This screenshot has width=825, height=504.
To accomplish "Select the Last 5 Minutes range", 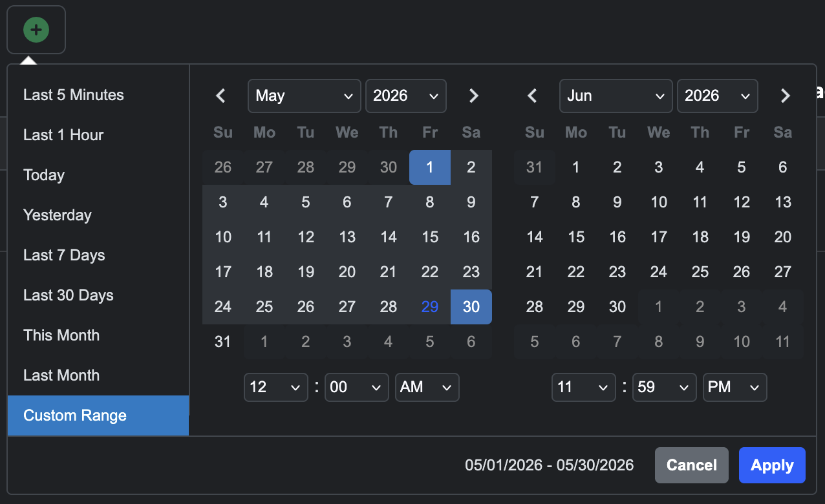I will (x=98, y=95).
